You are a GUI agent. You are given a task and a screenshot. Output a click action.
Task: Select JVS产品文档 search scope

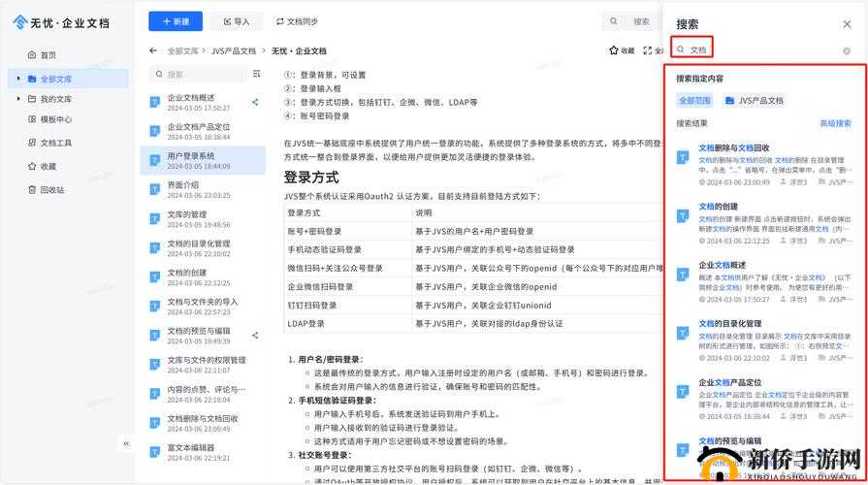754,100
